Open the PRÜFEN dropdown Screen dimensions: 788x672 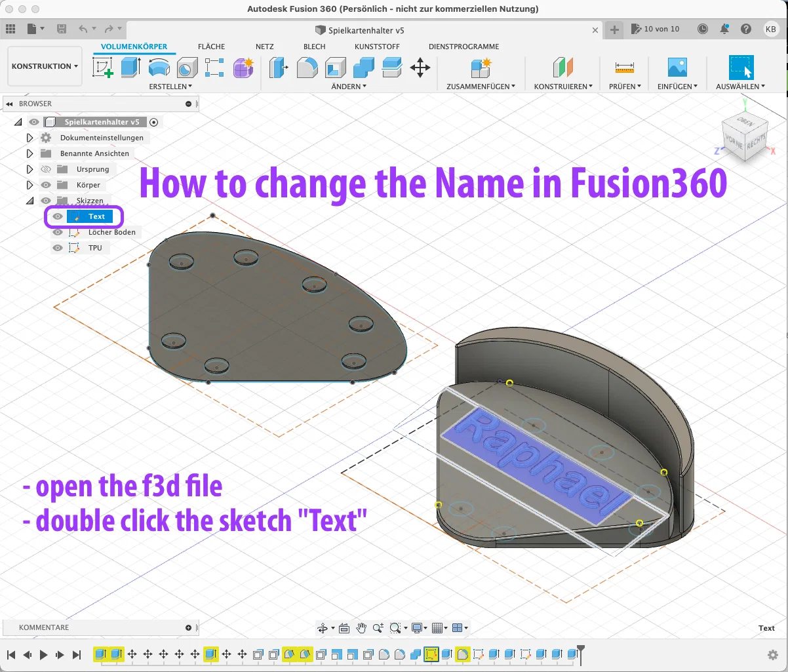625,87
